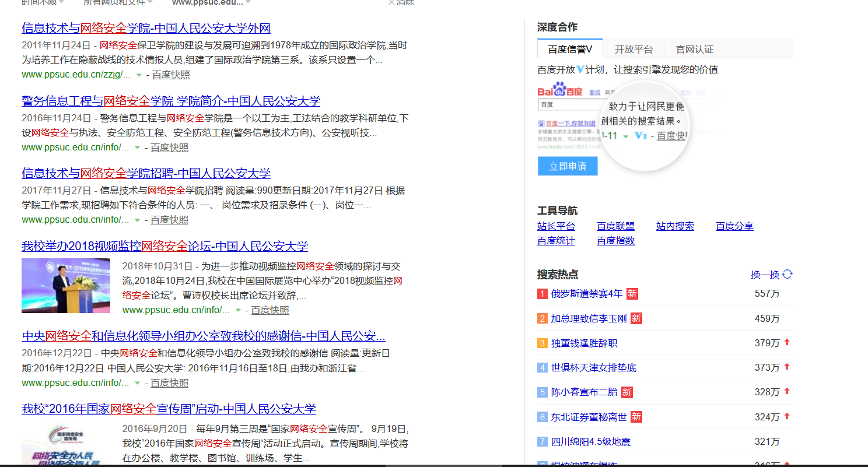
Task: Click the 459万 search count
Action: [767, 318]
